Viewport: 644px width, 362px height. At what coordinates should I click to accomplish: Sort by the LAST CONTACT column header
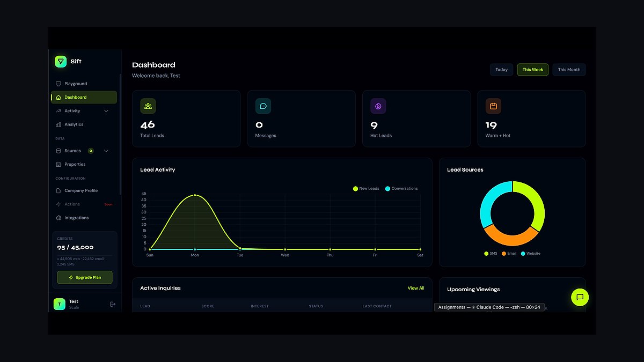[377, 306]
